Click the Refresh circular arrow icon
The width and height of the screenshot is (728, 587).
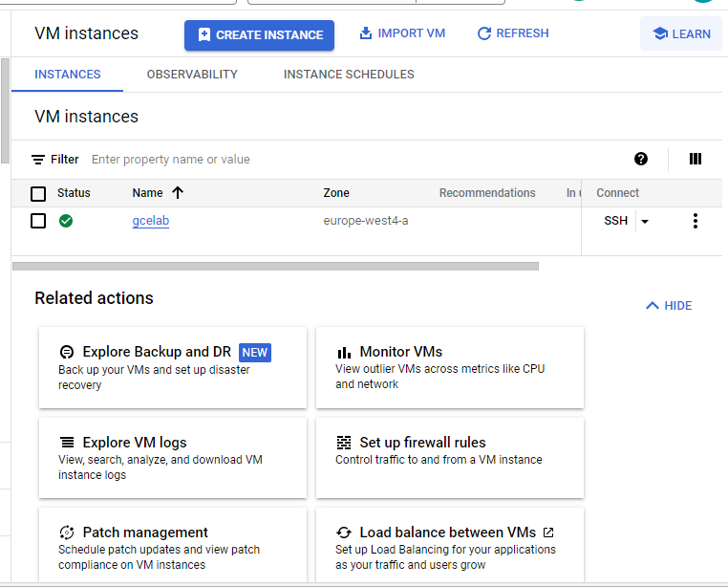tap(483, 33)
